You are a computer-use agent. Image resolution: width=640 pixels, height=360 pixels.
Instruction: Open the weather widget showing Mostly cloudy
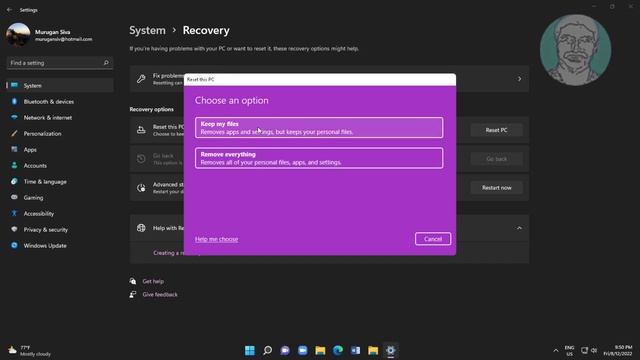(29, 351)
